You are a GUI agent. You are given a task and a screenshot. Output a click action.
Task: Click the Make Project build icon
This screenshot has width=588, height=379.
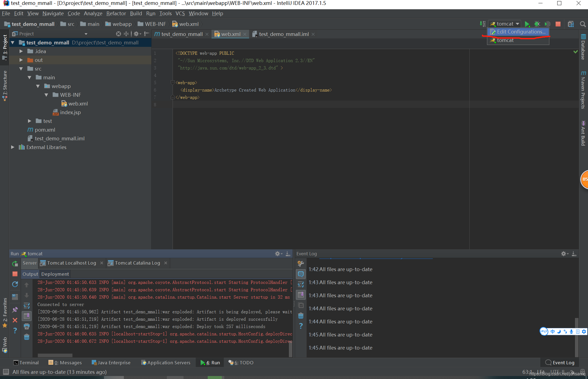click(x=483, y=24)
